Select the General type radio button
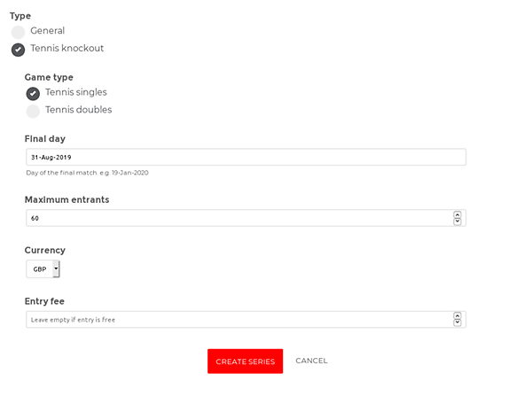Viewport: 532px width, 404px height. (18, 32)
